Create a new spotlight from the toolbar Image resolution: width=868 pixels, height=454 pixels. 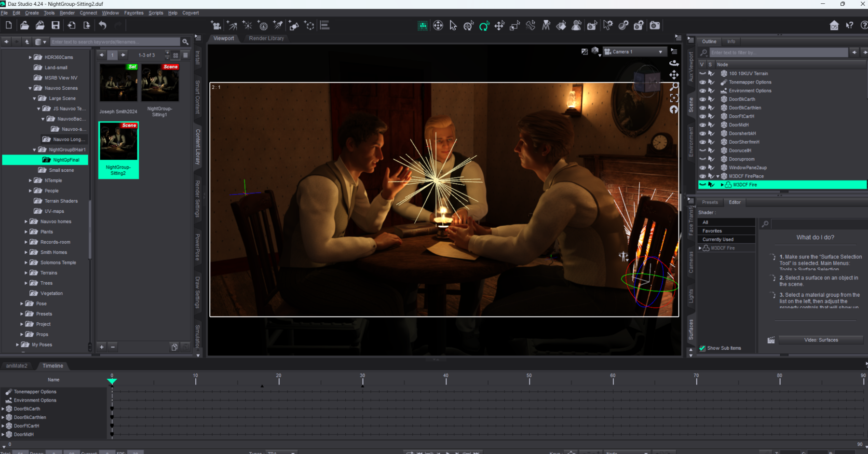click(278, 26)
